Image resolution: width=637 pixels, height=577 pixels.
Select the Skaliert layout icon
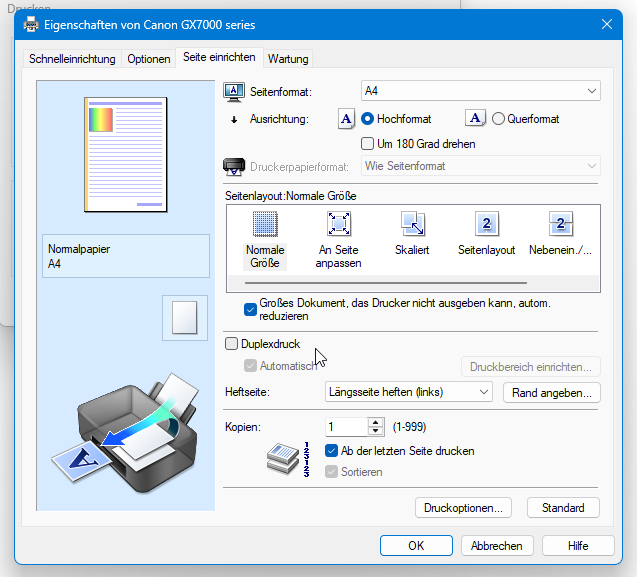[412, 224]
